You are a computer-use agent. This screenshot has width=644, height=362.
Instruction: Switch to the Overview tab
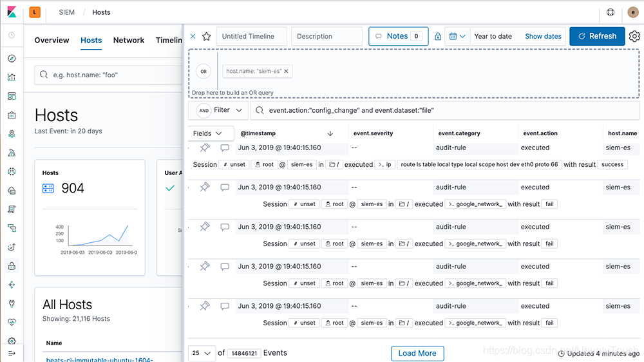[x=52, y=41]
